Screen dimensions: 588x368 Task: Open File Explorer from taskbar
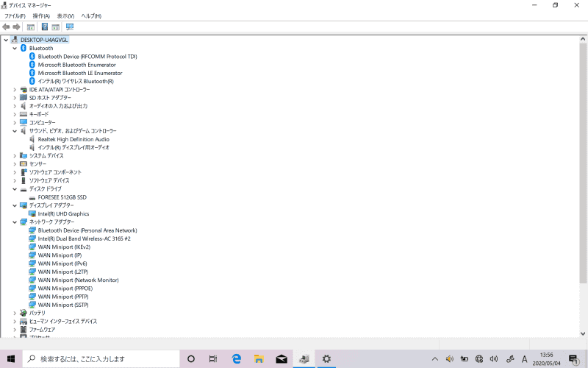tap(259, 359)
